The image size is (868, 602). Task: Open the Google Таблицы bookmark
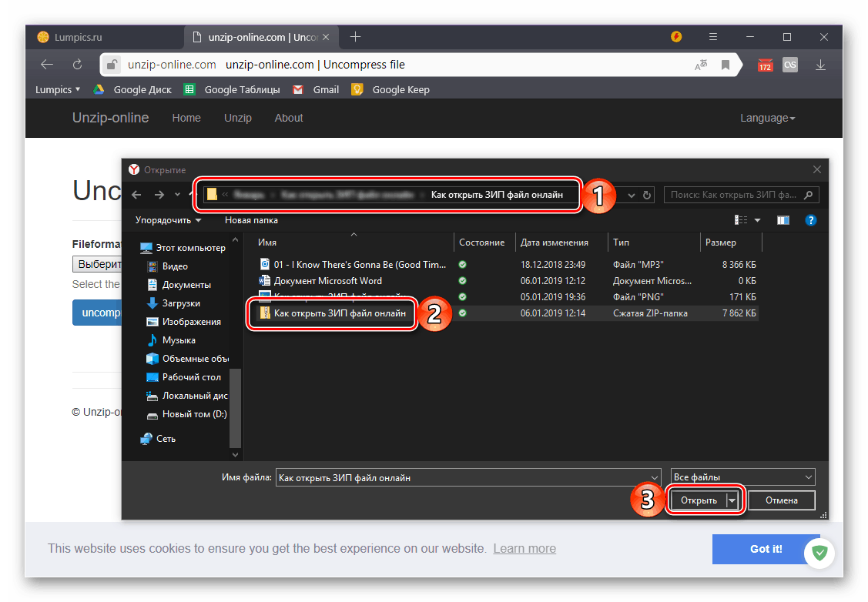click(x=232, y=89)
